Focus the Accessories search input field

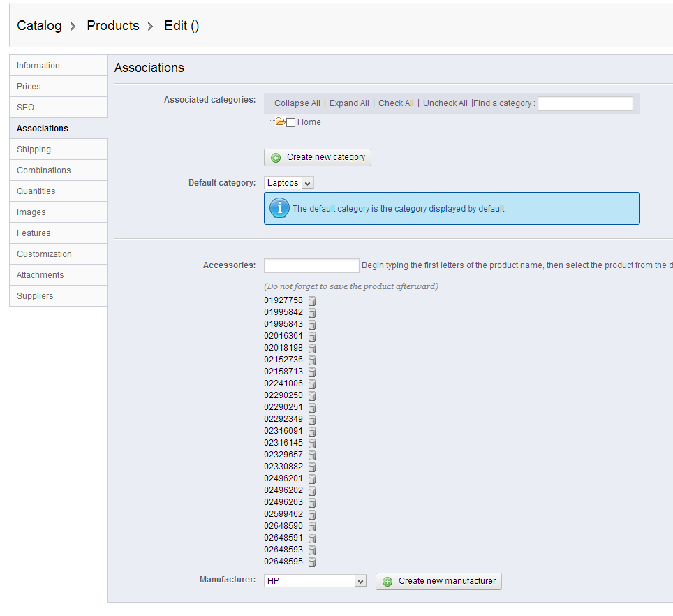point(311,265)
